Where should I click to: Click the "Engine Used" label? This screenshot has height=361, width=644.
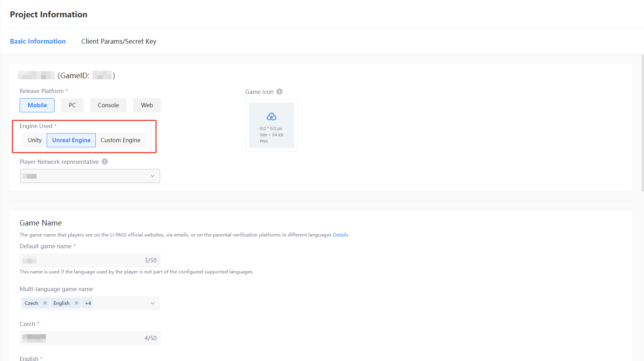click(36, 126)
